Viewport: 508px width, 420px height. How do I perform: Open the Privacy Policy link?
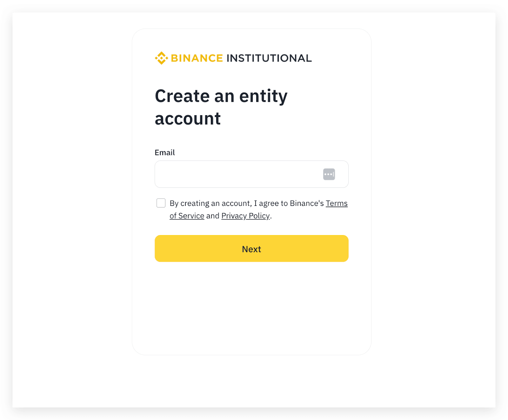246,216
